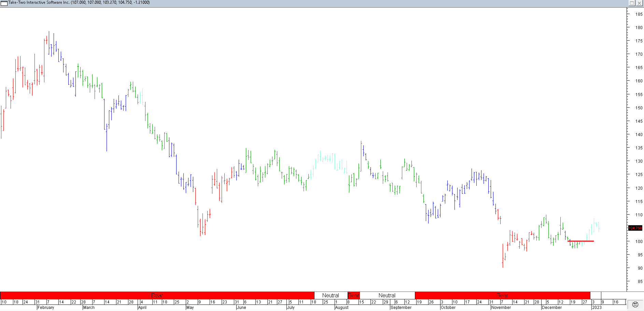This screenshot has height=311, width=644.
Task: Click the Bear ribbon segment spanning September to December
Action: pos(502,295)
